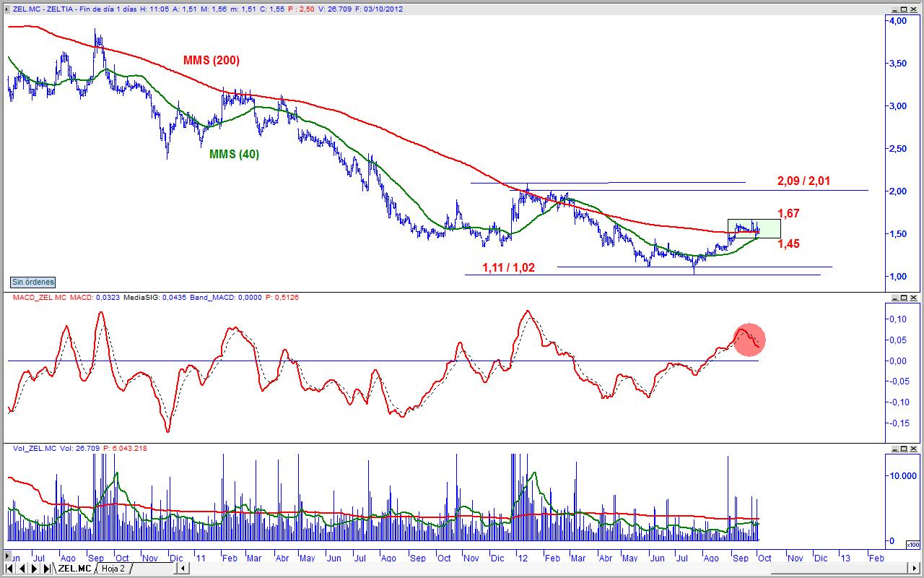The height and width of the screenshot is (578, 924).
Task: Go to next sheet tab arrow
Action: [x=34, y=569]
